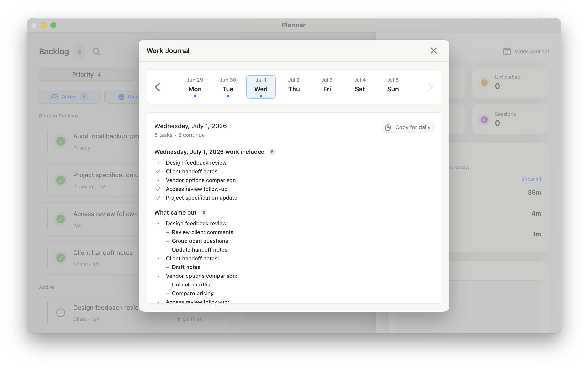Select Tue Jun 30 in the journal

(x=228, y=87)
